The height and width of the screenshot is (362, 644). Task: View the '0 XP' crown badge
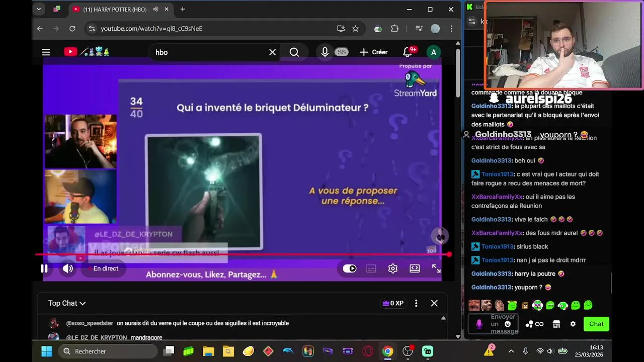[393, 303]
